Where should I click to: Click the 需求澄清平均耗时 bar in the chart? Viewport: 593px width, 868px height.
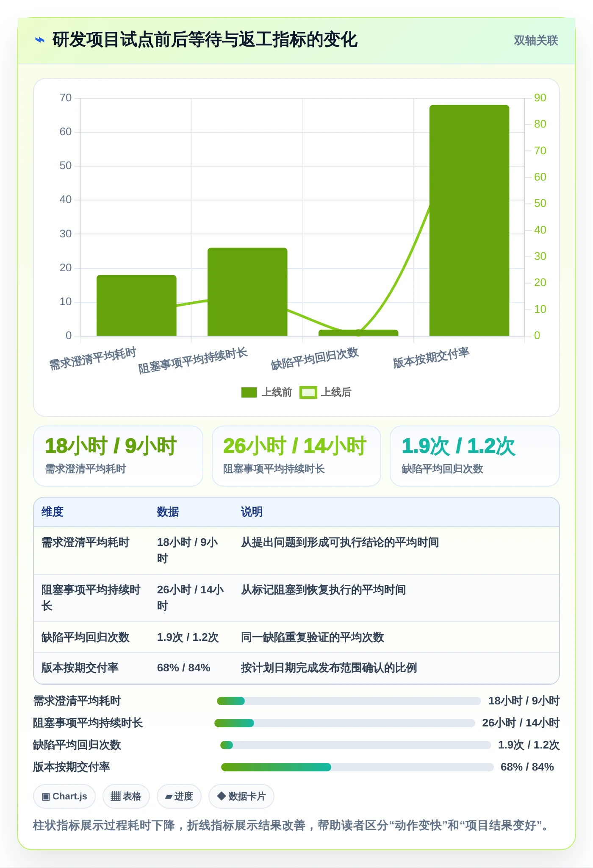[x=136, y=306]
